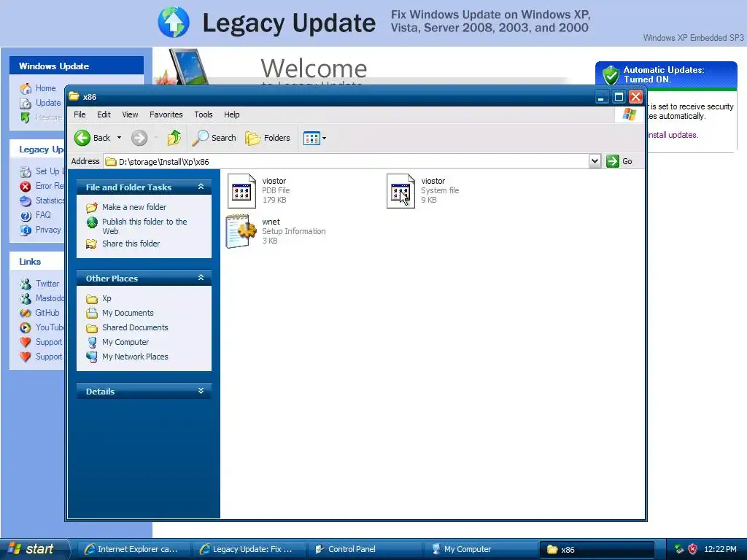Click the Forward arrow icon in toolbar
Viewport: 747px width, 560px height.
[x=139, y=138]
